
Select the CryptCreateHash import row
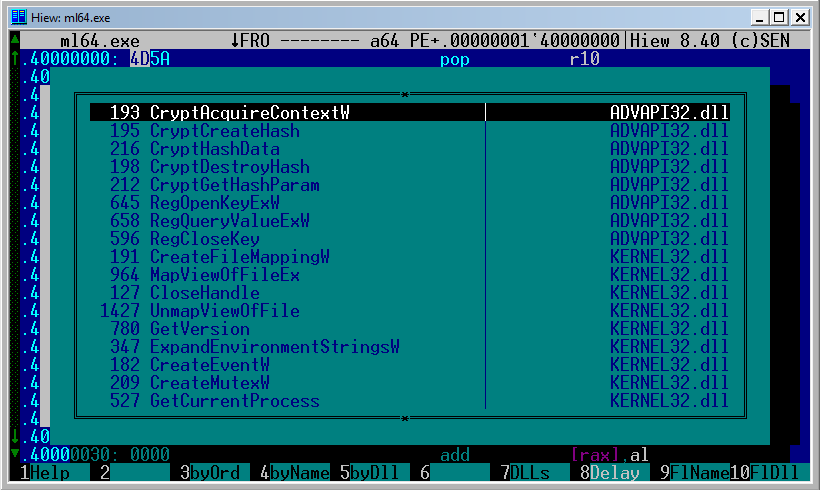[x=224, y=131]
